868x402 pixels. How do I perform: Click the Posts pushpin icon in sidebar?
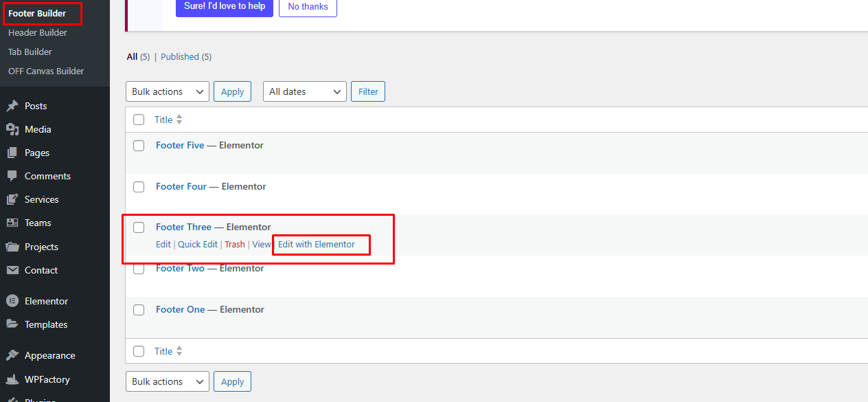(12, 106)
